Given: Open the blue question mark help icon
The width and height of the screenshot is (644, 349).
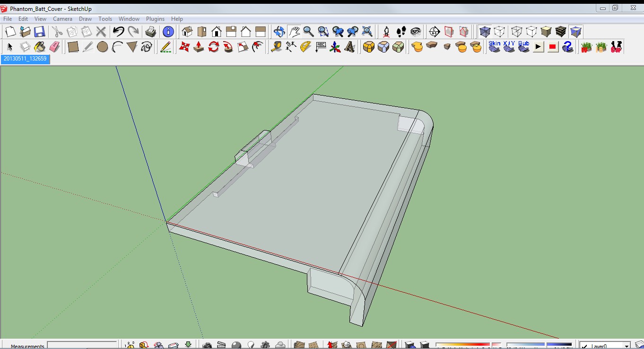Looking at the screenshot, I should [568, 47].
